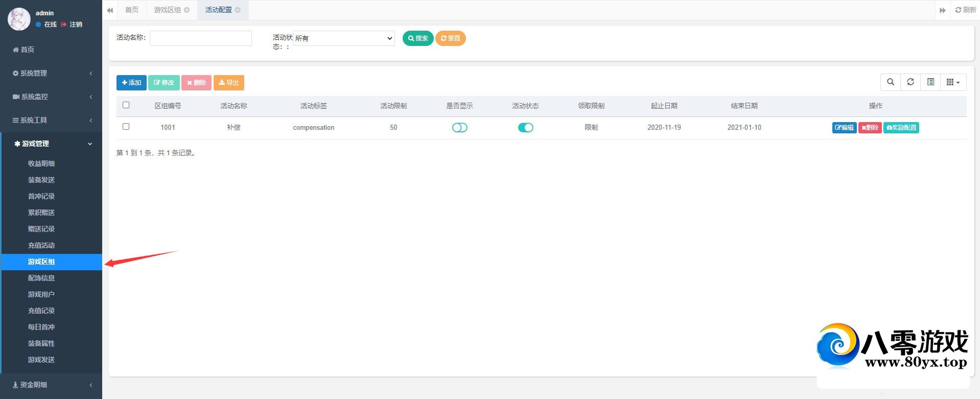
Task: Click the green 搜索 button
Action: (417, 38)
